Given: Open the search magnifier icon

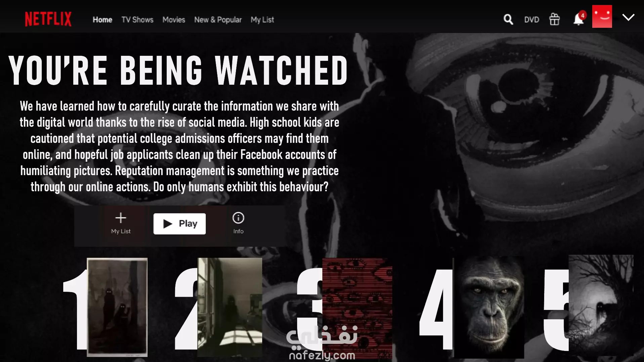Looking at the screenshot, I should coord(508,19).
